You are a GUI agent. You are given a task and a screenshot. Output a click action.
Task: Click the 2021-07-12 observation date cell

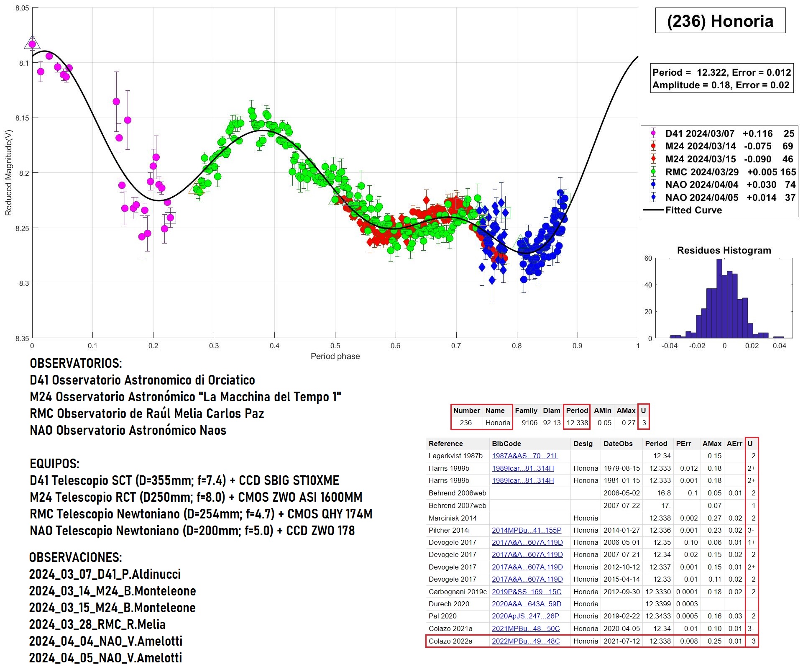pyautogui.click(x=621, y=641)
